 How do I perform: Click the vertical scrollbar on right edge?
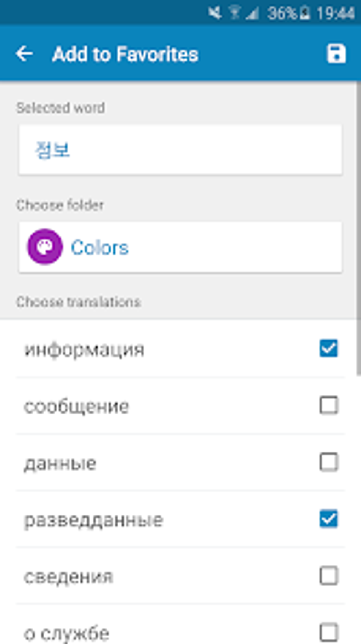click(x=358, y=227)
